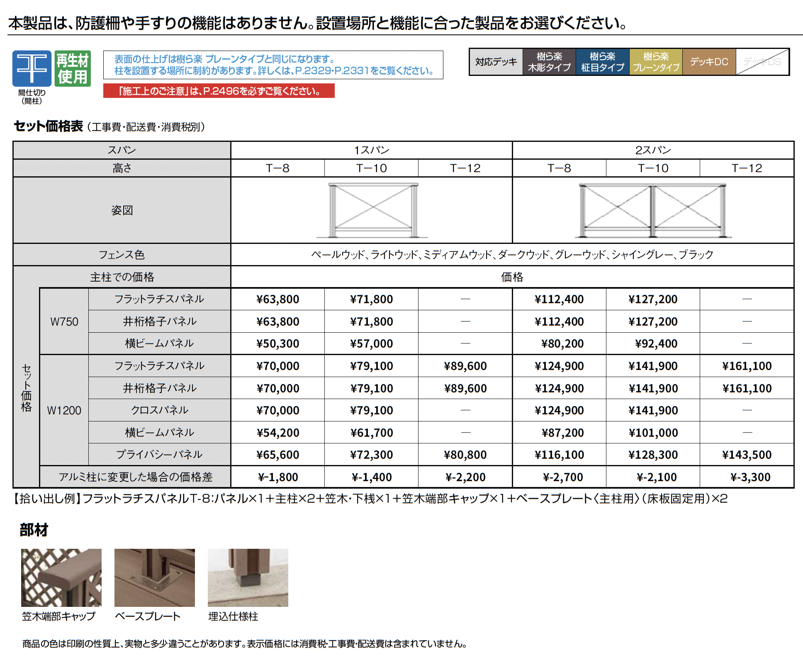Select the デッキDC swatch
The width and height of the screenshot is (803, 672).
(709, 62)
